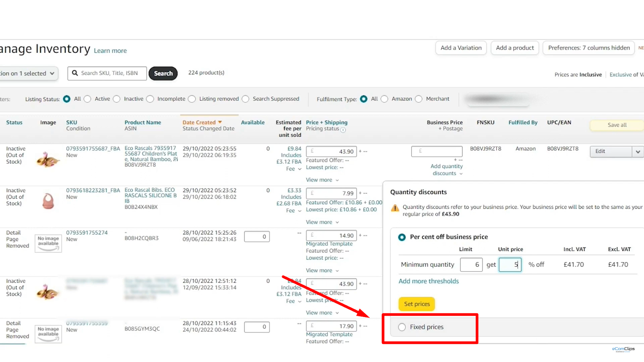Sort the table by Status column

click(14, 122)
